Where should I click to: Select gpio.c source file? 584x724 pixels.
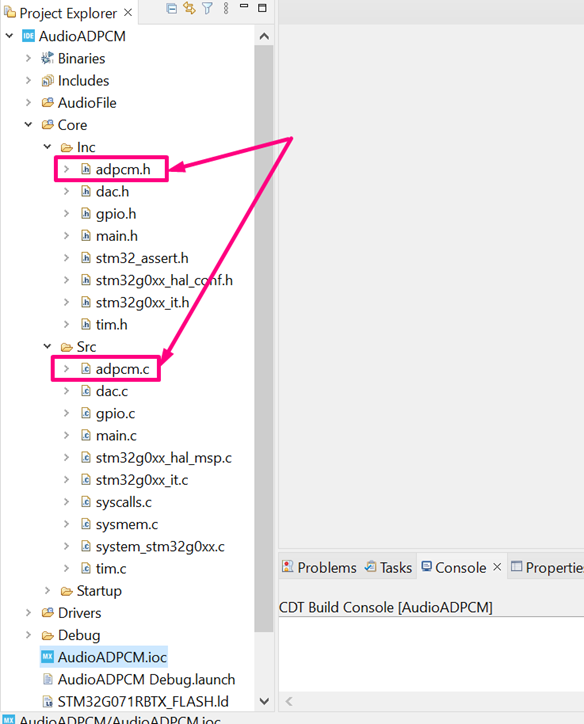[x=115, y=413]
